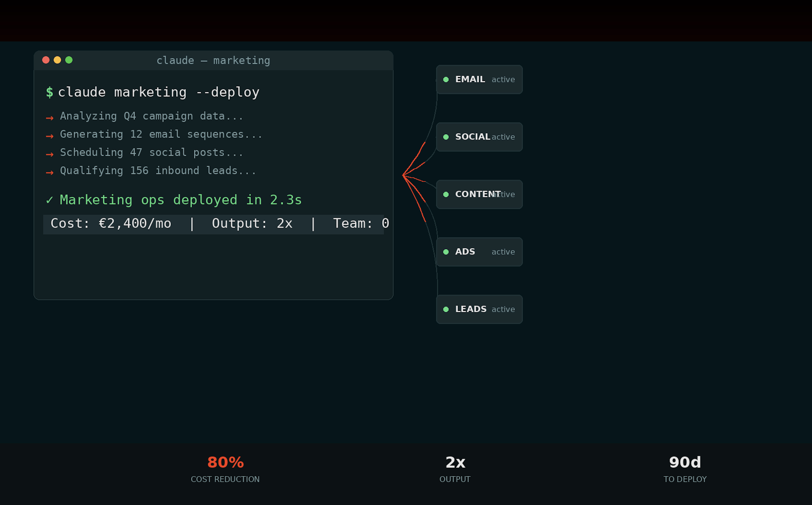The image size is (812, 505).
Task: Click the 'claude marketing --deploy' command text
Action: pyautogui.click(x=159, y=92)
